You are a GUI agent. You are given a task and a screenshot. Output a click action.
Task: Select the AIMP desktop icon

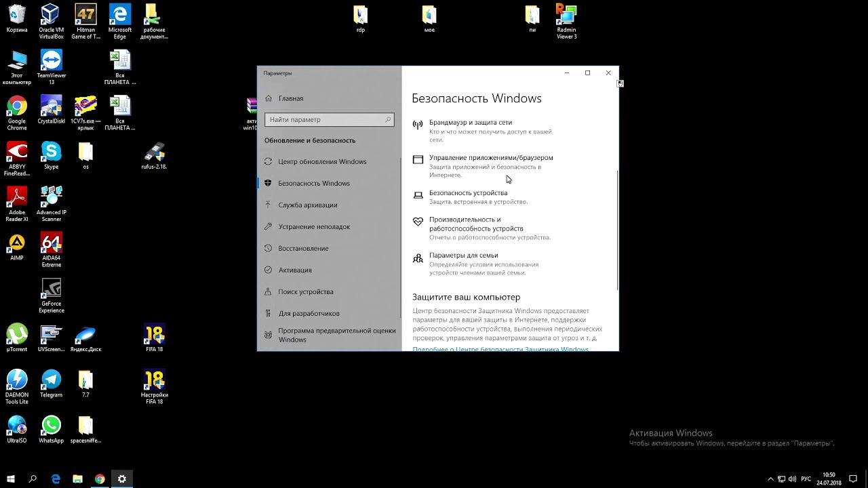pyautogui.click(x=17, y=247)
